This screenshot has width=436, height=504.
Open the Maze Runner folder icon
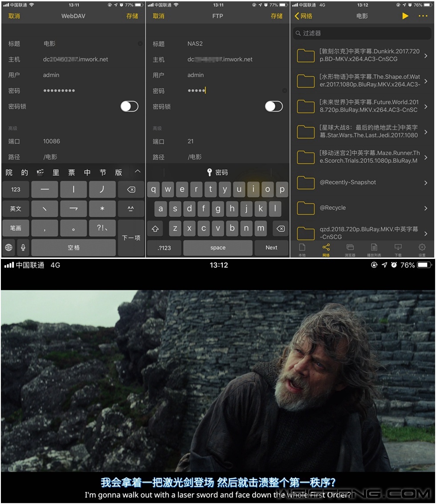pyautogui.click(x=306, y=157)
